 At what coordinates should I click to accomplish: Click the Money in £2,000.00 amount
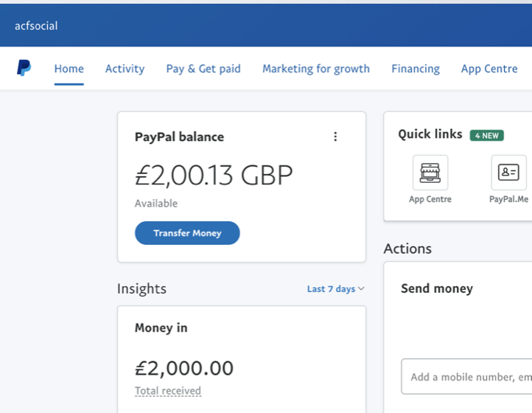(184, 368)
